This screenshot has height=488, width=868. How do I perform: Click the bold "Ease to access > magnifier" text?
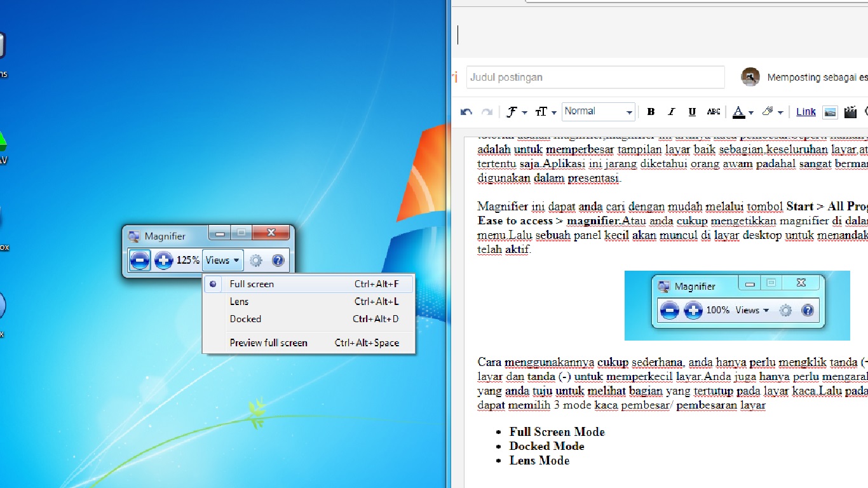550,220
